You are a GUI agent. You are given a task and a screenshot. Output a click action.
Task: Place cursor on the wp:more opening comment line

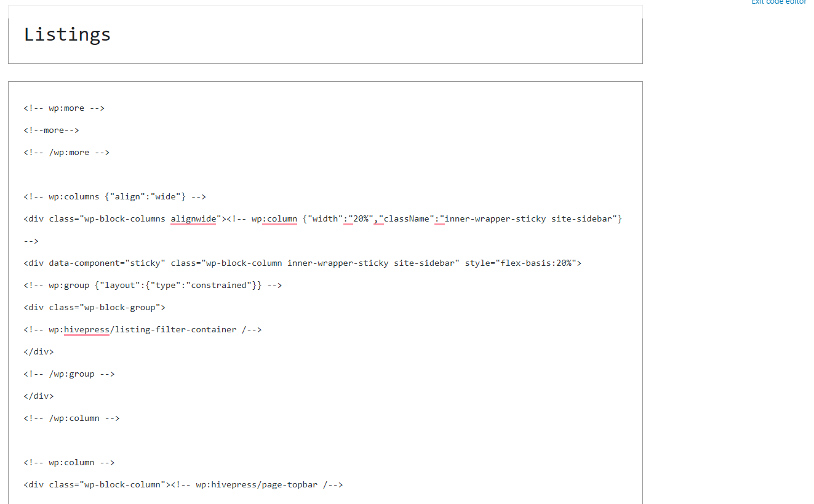[64, 108]
